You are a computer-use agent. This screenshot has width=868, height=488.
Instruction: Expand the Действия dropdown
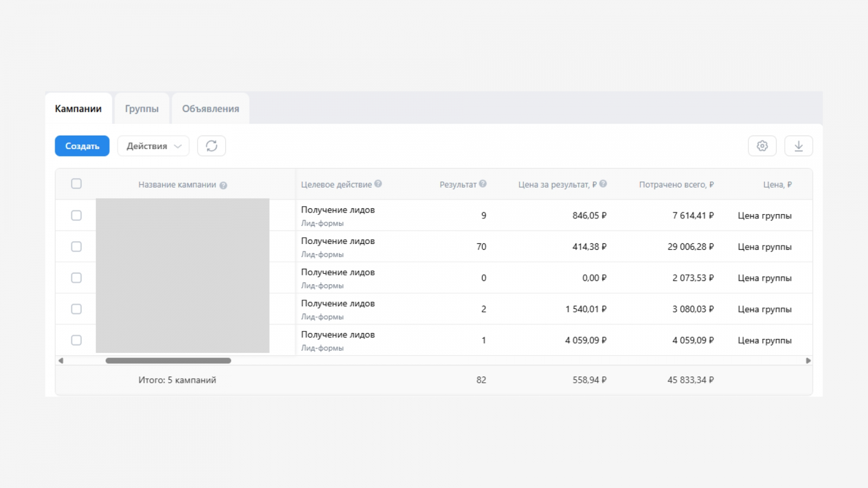[x=154, y=146]
